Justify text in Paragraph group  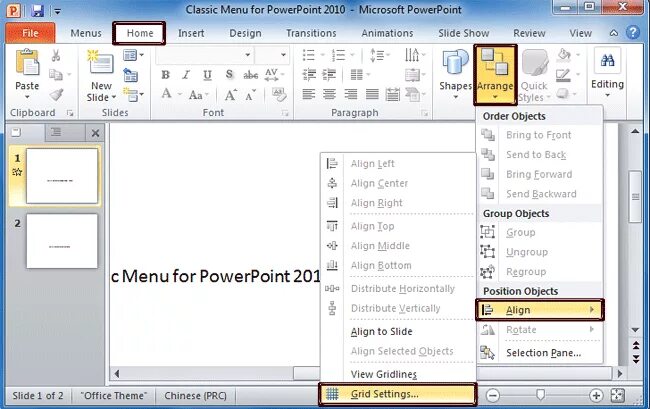[372, 95]
